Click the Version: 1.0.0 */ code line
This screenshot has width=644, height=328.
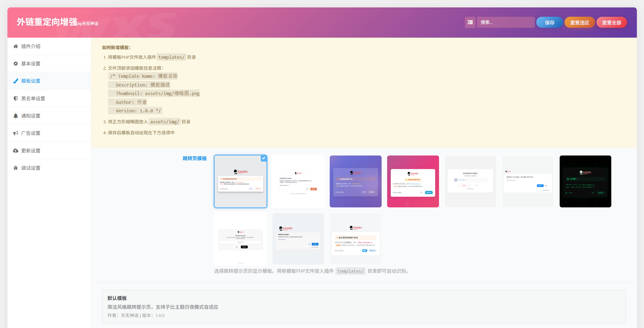(135, 111)
